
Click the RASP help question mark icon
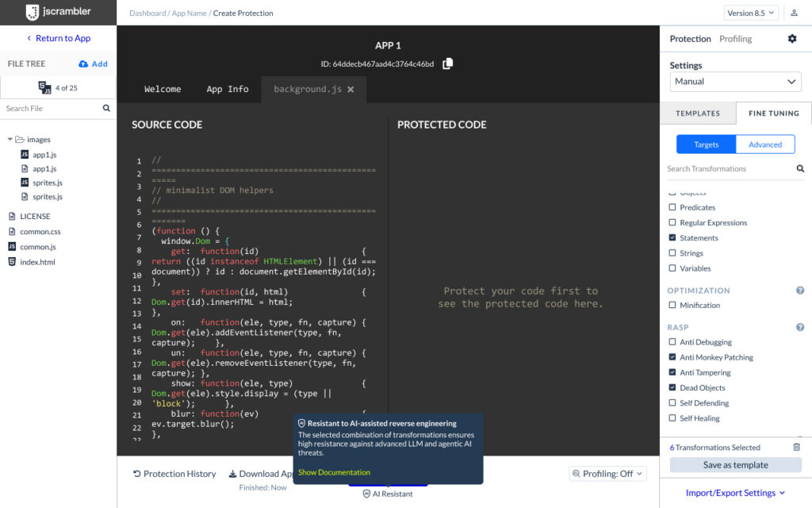(x=800, y=327)
